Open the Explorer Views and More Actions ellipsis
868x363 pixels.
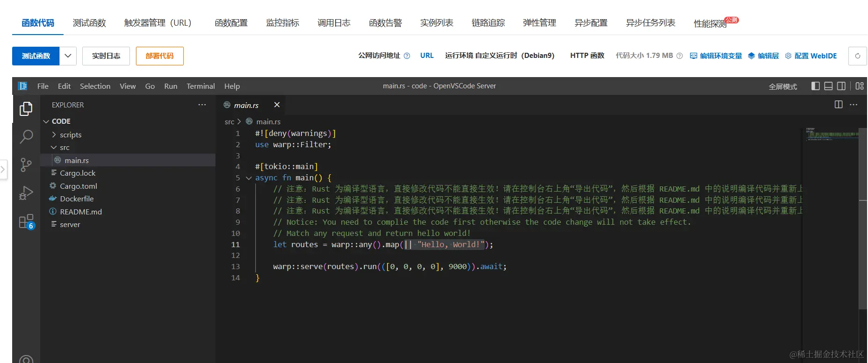202,105
